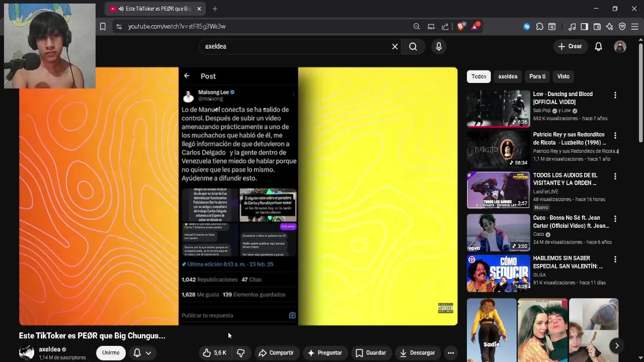Click the address bar URL
The image size is (644, 362).
pos(177,27)
